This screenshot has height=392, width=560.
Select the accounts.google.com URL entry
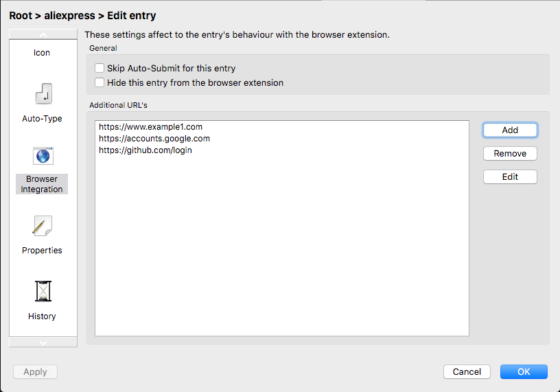click(154, 139)
